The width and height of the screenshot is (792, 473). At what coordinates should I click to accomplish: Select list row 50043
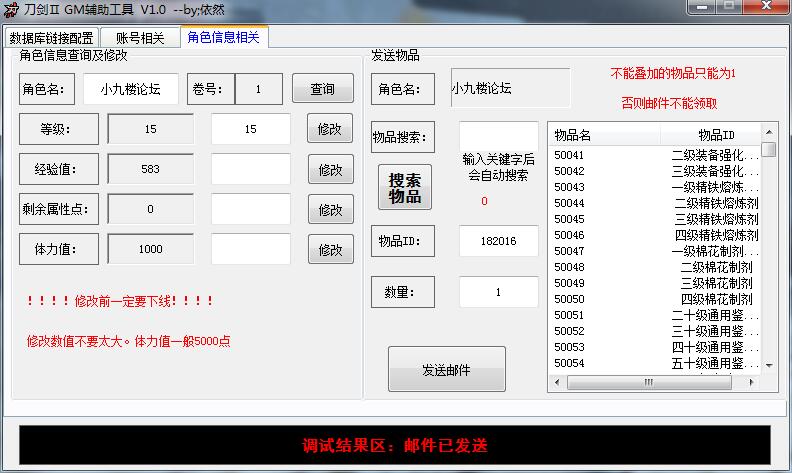tap(655, 187)
